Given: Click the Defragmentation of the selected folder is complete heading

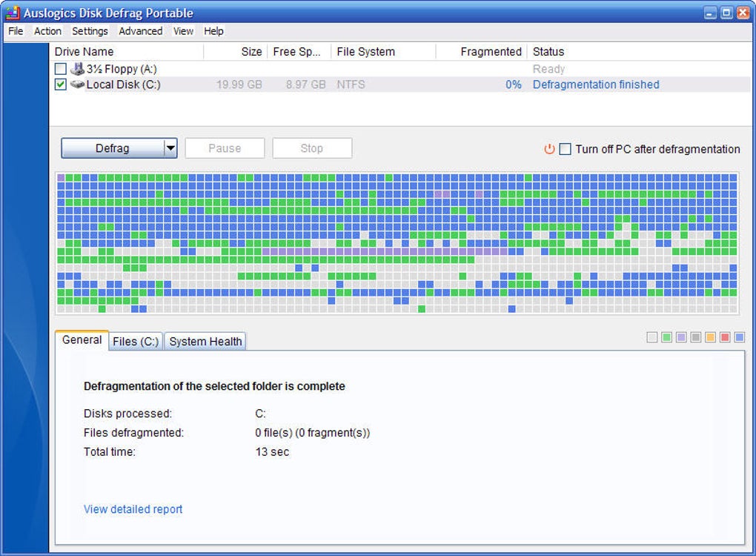Looking at the screenshot, I should [x=214, y=386].
